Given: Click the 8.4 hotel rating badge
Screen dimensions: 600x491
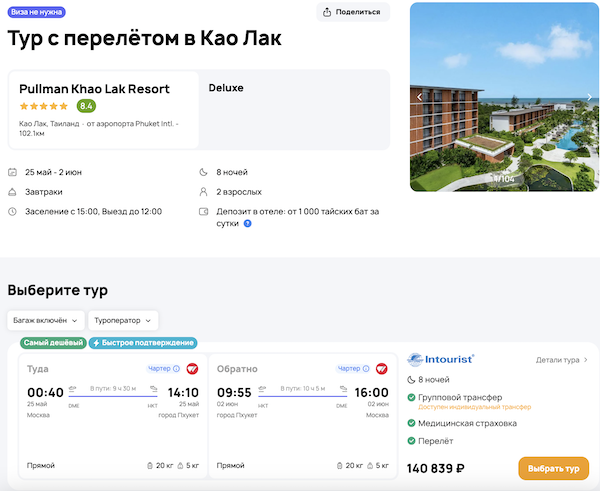Looking at the screenshot, I should (x=87, y=106).
